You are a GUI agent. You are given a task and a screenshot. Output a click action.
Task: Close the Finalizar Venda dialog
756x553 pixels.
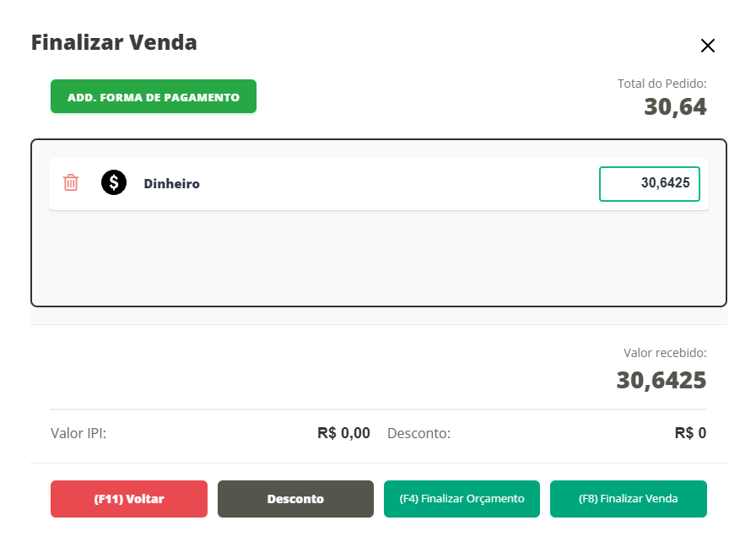707,46
